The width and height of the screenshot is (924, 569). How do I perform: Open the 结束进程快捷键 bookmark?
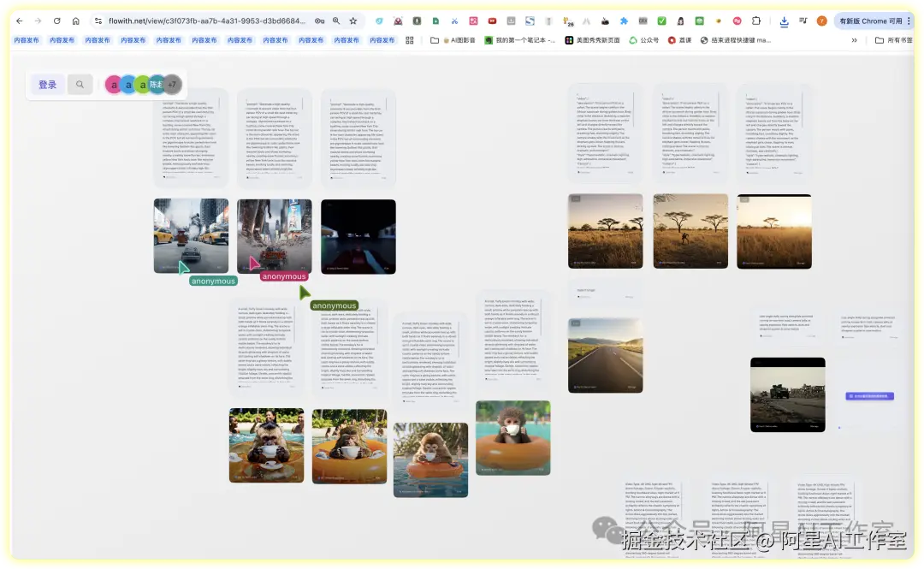point(735,40)
